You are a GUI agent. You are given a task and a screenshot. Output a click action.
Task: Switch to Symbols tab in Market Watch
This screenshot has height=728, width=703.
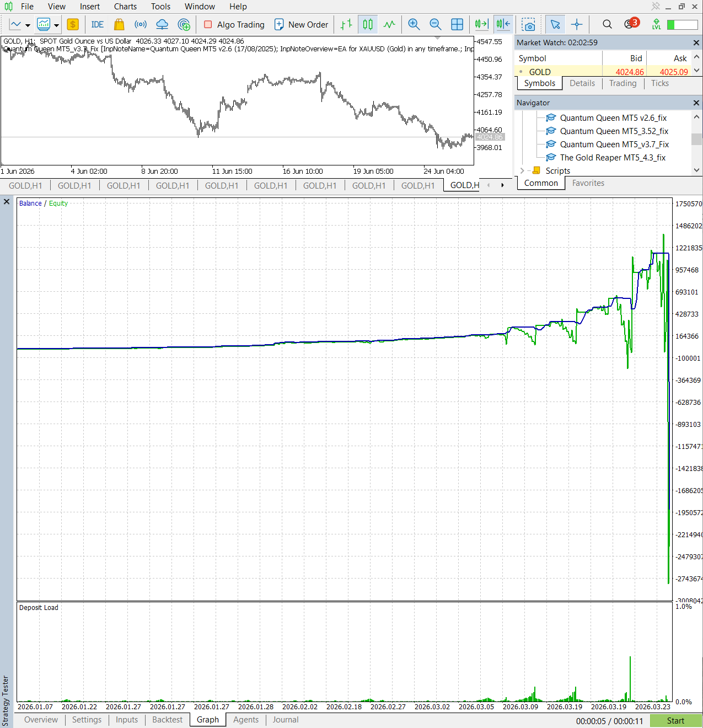pos(540,83)
